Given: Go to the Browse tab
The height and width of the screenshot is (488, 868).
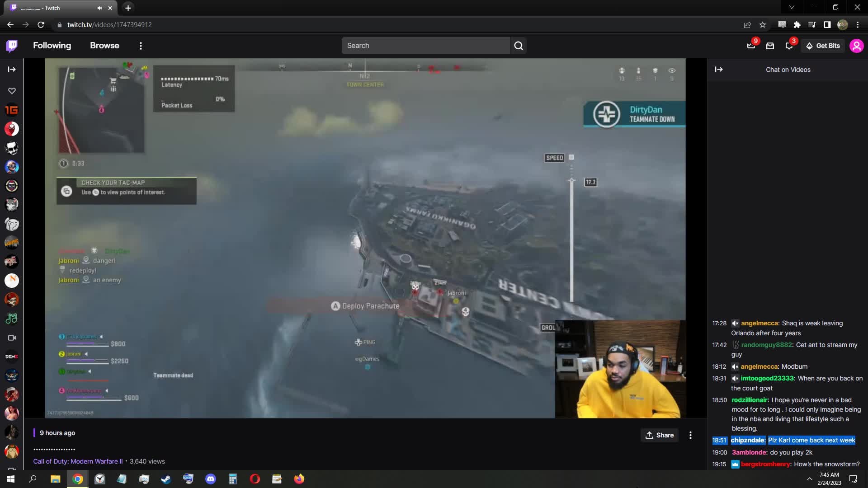Looking at the screenshot, I should pos(104,46).
